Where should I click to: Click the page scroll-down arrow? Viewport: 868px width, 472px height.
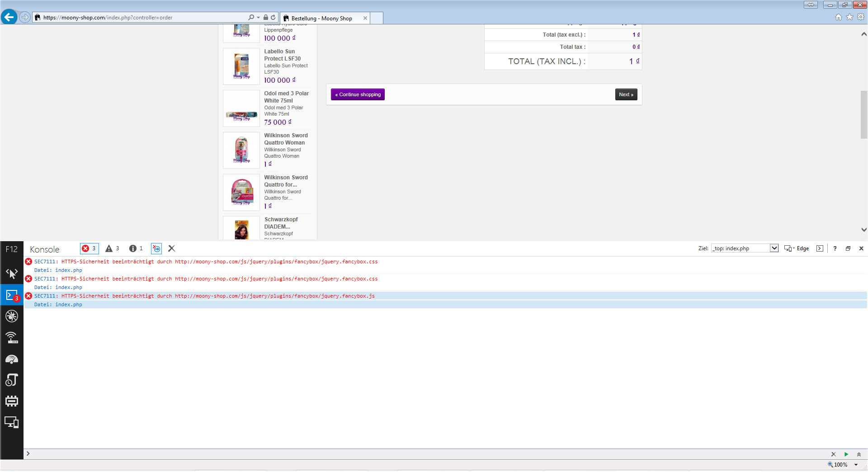point(864,230)
